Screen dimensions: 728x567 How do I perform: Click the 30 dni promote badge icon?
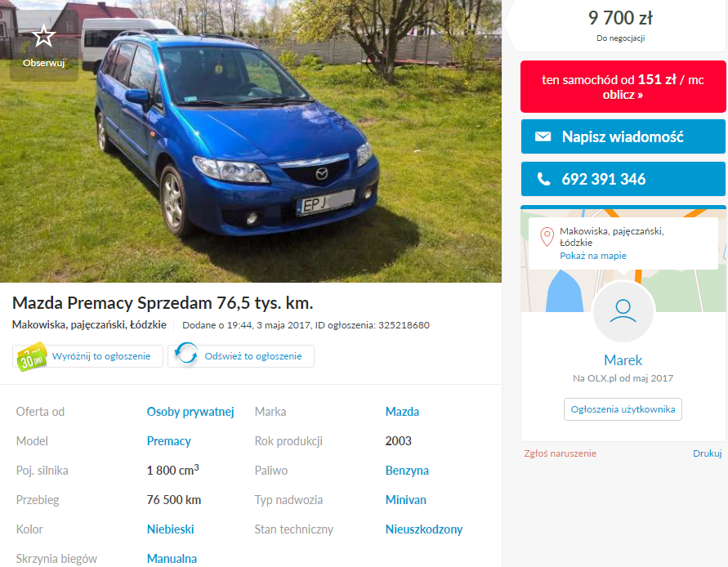(x=32, y=357)
